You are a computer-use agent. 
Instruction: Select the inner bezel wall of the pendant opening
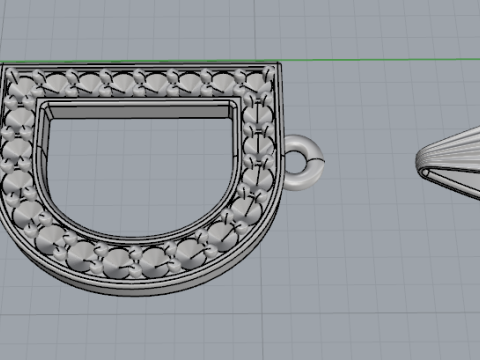coord(140,112)
